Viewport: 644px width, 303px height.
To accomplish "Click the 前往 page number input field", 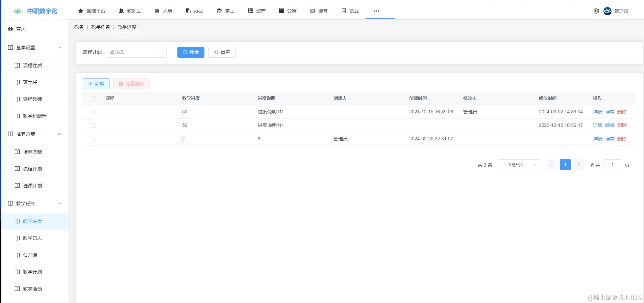I will click(613, 165).
